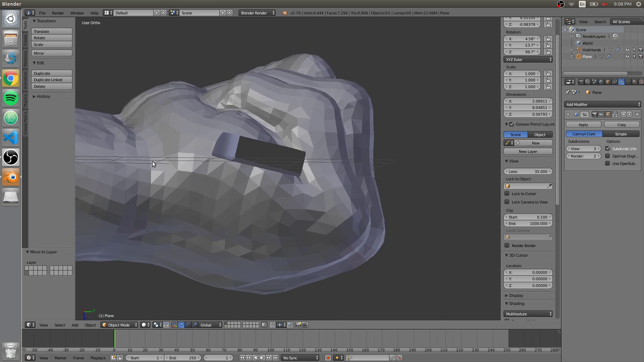Viewport: 644px width, 362px height.
Task: Switch to the Object tab under Grease Pencil
Action: (540, 134)
